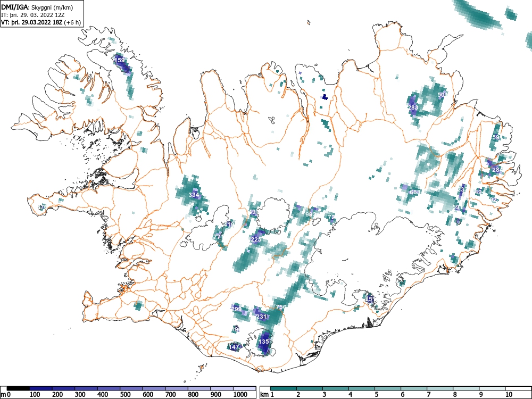This screenshot has height=399, width=532.
Task: Click the '231' visibility value on the map
Action: (x=261, y=317)
